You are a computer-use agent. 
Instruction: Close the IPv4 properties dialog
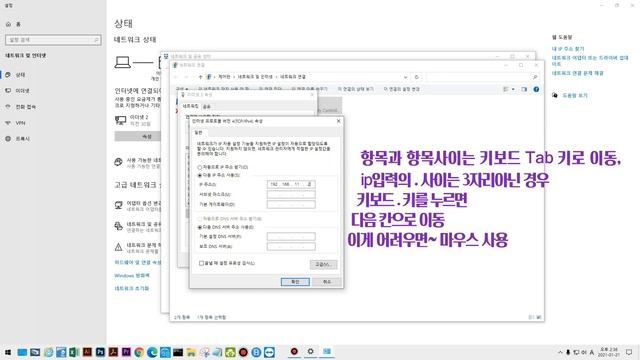point(338,121)
